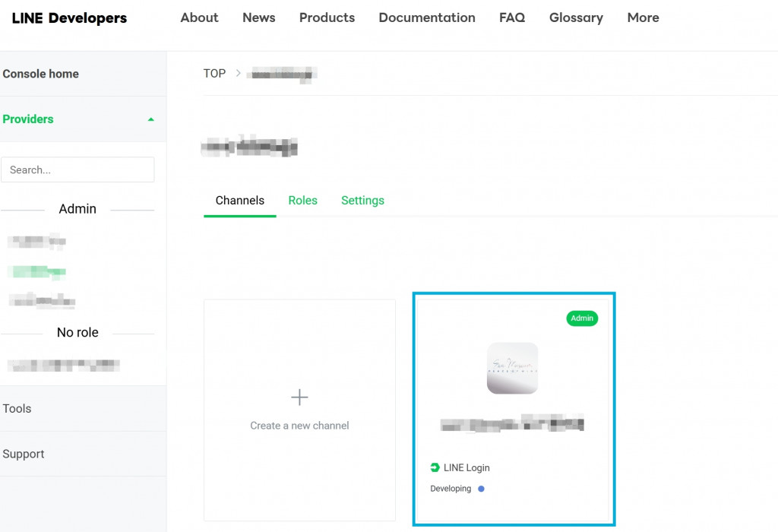Screen dimensions: 778x532
Task: Switch to the Roles tab
Action: pyautogui.click(x=302, y=201)
